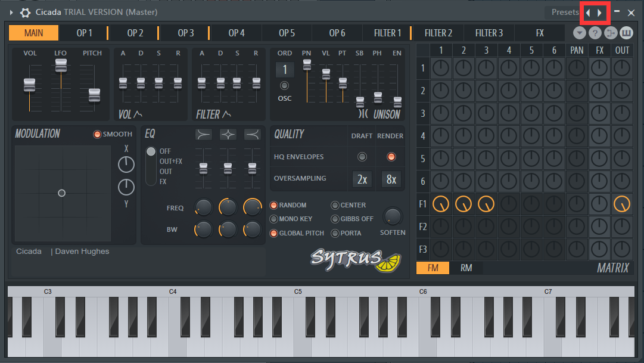Toggle the SMOOTH modulation option

click(97, 134)
